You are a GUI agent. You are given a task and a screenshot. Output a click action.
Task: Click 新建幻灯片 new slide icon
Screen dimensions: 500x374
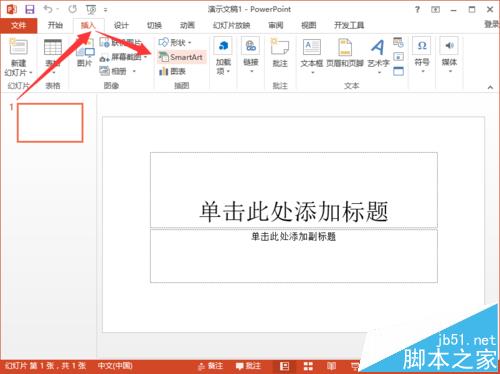(x=18, y=47)
